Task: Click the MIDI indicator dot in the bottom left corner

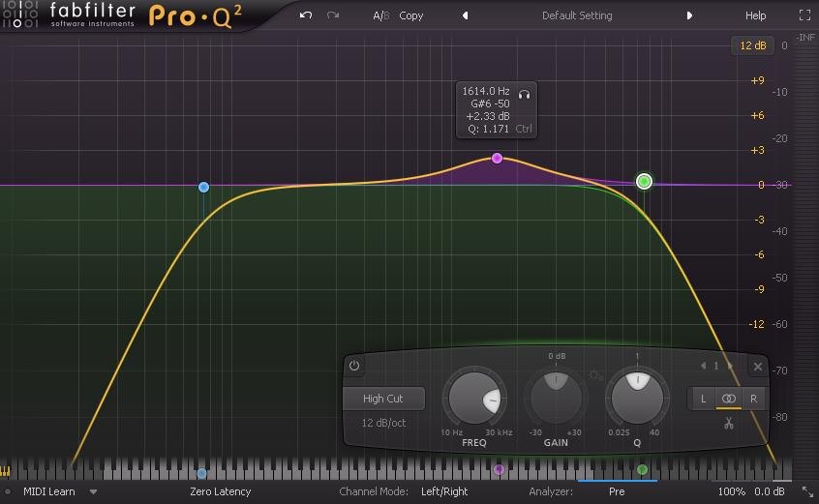Action: pos(8,491)
